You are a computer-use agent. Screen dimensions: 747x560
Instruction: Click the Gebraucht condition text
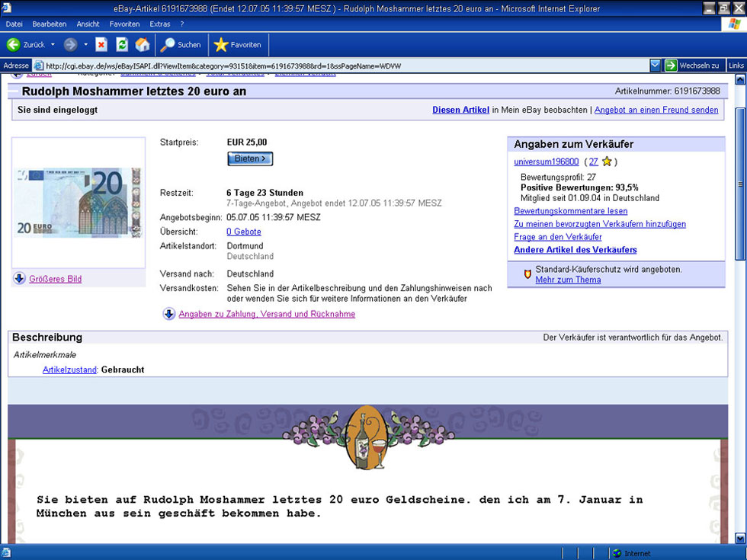(x=123, y=370)
